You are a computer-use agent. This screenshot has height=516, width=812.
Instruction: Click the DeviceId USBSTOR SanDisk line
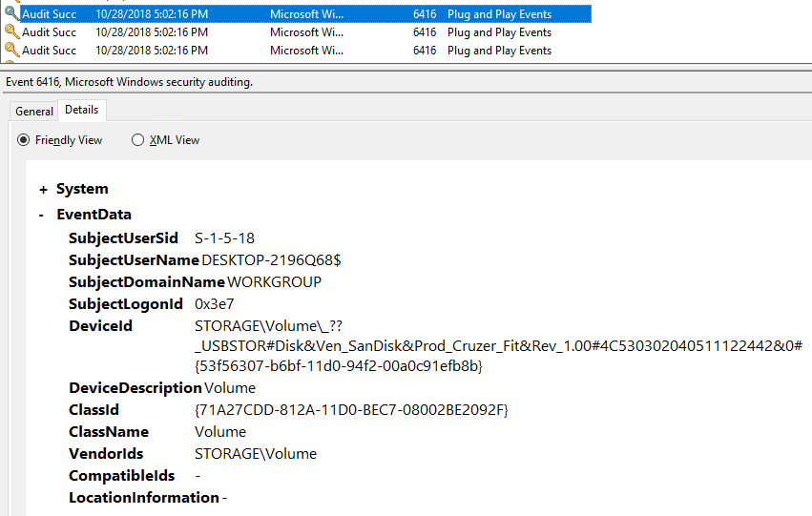498,345
